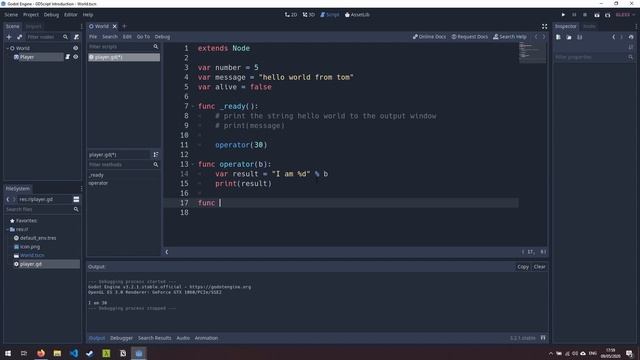Instance a child scene via link icon
The width and height of the screenshot is (640, 360).
[x=20, y=37]
